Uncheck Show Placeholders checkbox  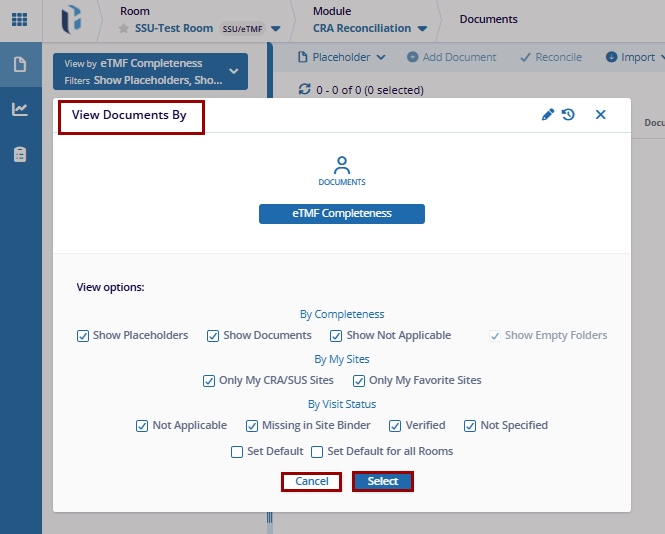(83, 336)
